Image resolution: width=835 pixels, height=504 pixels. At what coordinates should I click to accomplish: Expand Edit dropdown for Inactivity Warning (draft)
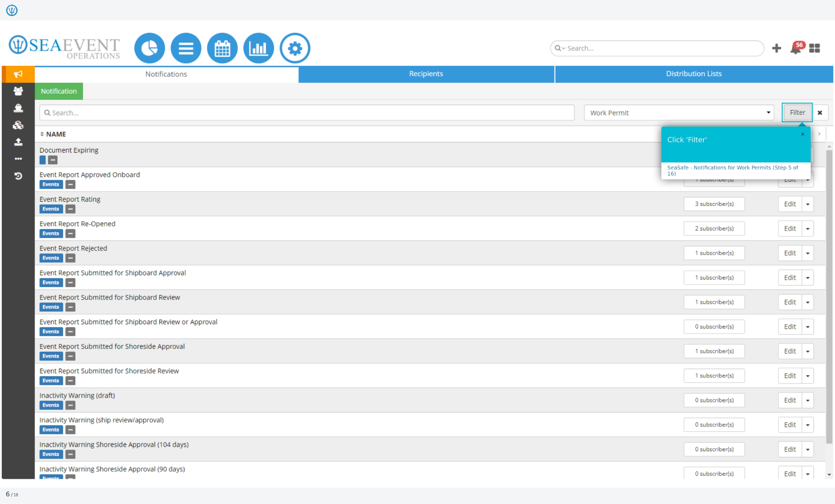click(808, 400)
